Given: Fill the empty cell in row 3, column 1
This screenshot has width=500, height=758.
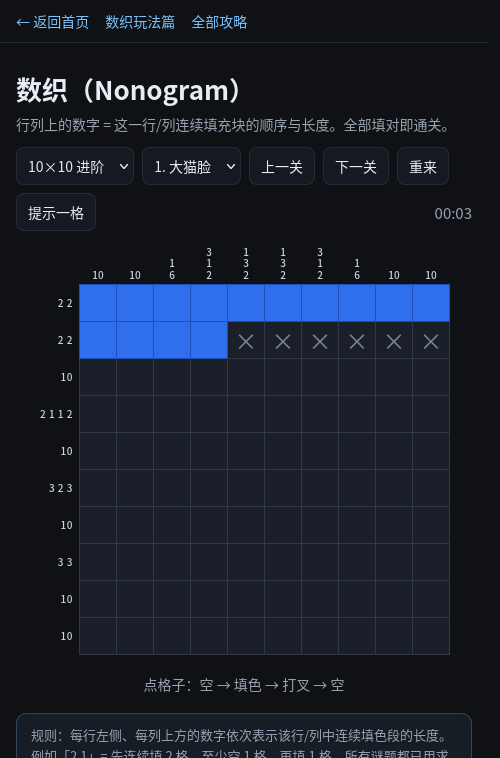Looking at the screenshot, I should click(98, 377).
